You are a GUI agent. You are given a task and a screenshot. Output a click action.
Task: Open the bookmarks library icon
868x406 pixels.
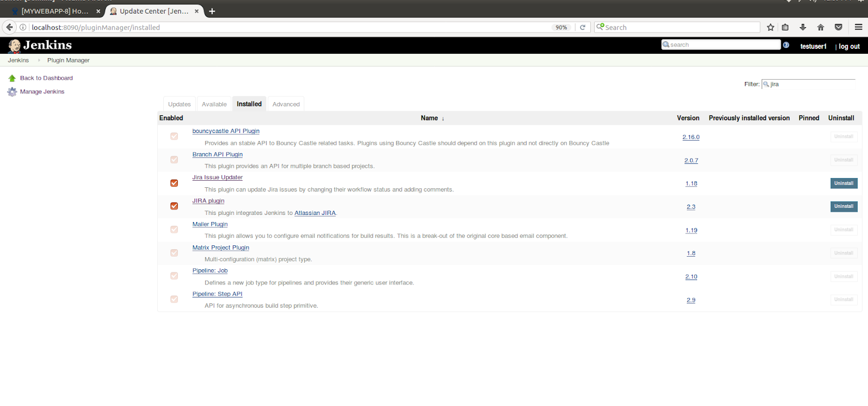point(785,27)
